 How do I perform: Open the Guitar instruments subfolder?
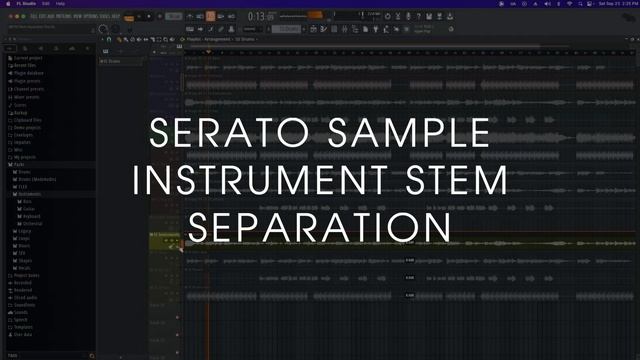coord(29,209)
